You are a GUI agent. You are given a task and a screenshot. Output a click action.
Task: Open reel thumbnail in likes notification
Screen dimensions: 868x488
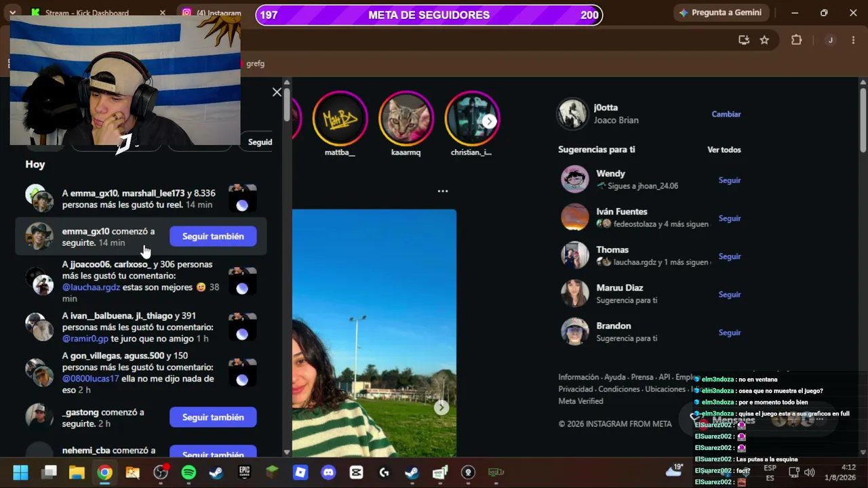(x=242, y=199)
